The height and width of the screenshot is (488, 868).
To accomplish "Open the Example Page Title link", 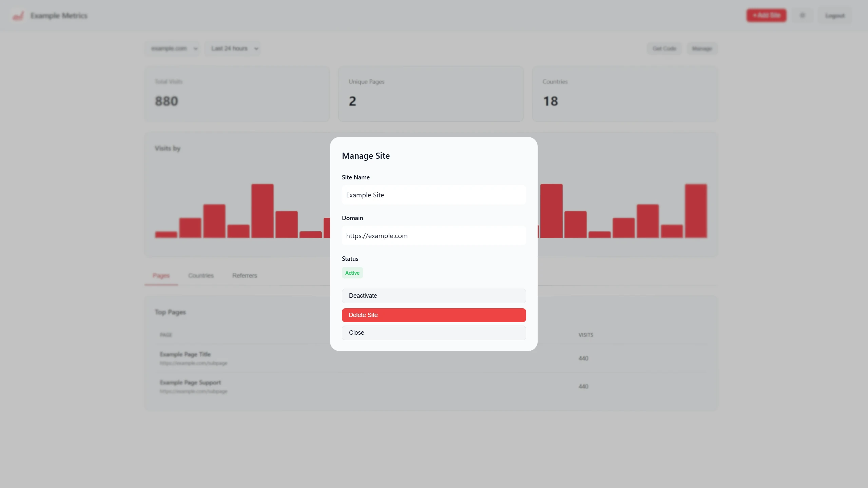I will point(185,354).
